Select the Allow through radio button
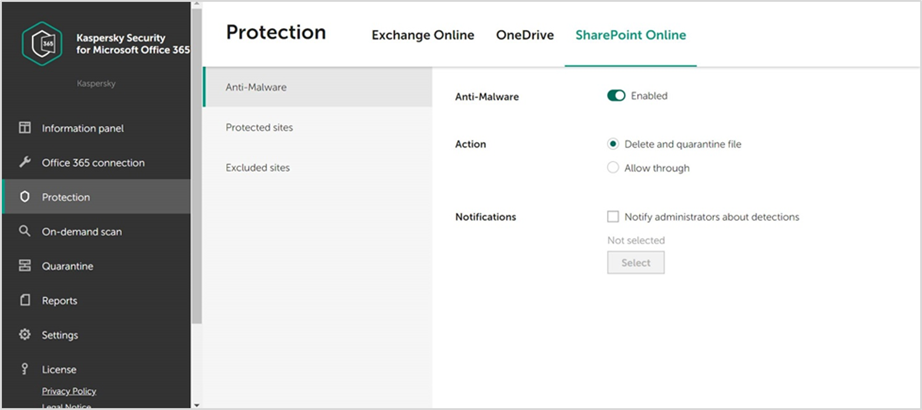The width and height of the screenshot is (922, 410). 613,168
